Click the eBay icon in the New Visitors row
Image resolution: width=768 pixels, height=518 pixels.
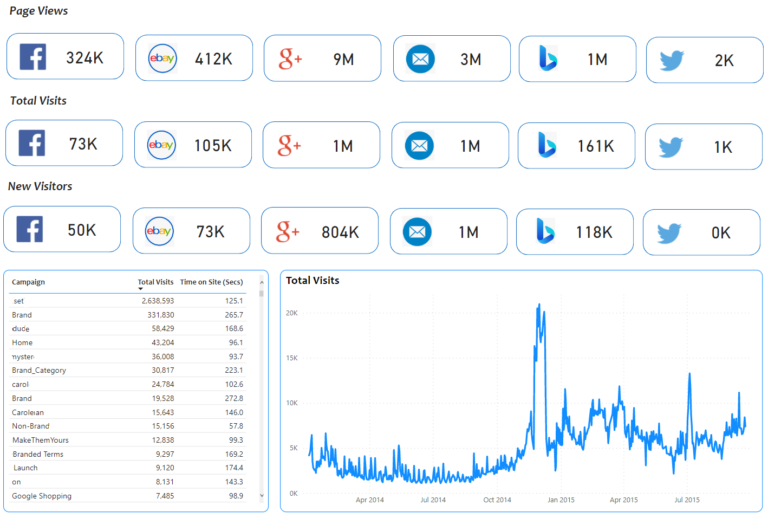pos(159,231)
